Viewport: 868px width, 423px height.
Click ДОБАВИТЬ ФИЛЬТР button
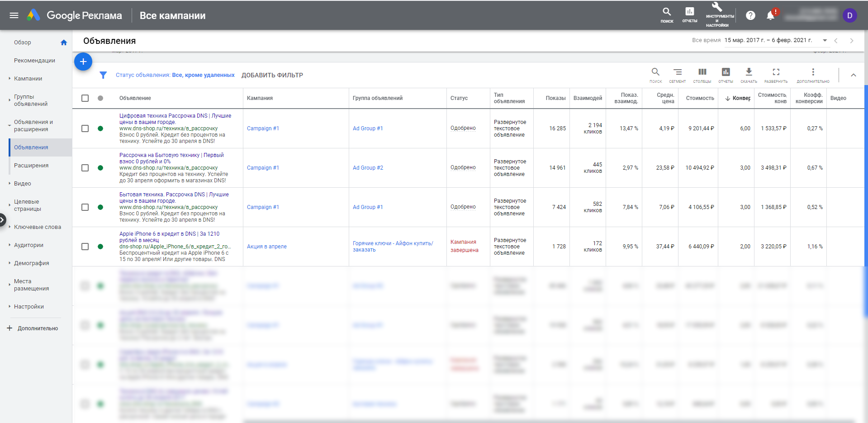click(x=272, y=75)
